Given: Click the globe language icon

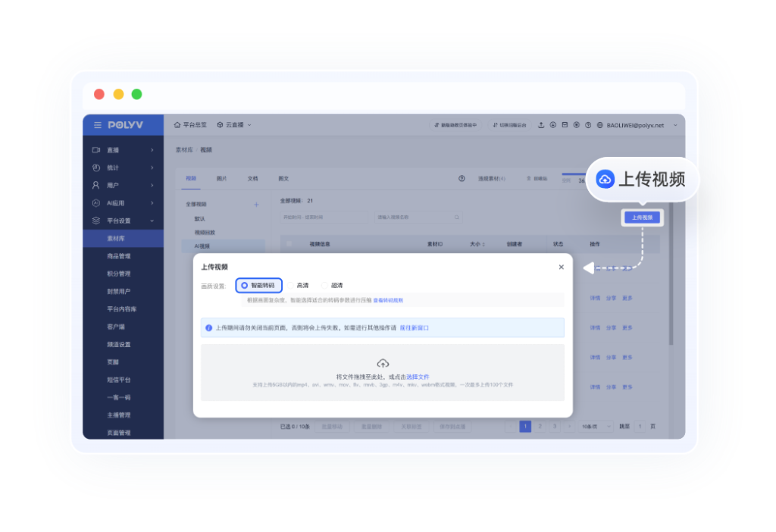Looking at the screenshot, I should click(x=599, y=125).
